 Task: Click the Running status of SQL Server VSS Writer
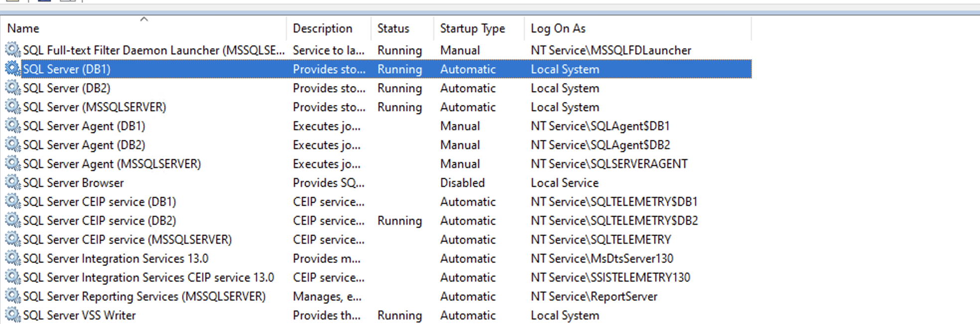click(399, 316)
